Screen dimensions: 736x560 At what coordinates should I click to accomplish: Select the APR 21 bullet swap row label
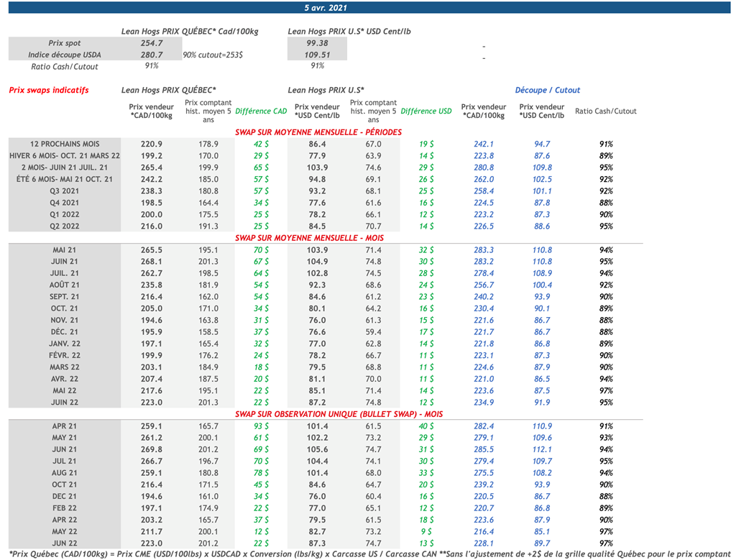point(65,426)
